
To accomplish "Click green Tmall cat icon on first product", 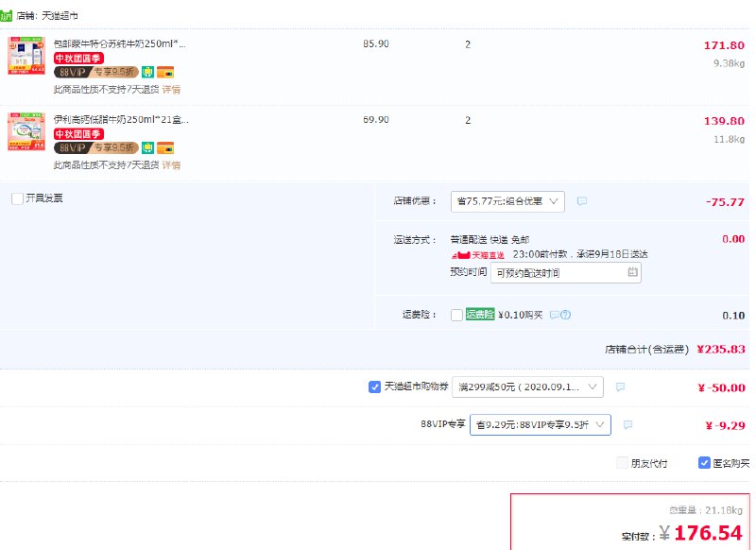I will tap(147, 73).
